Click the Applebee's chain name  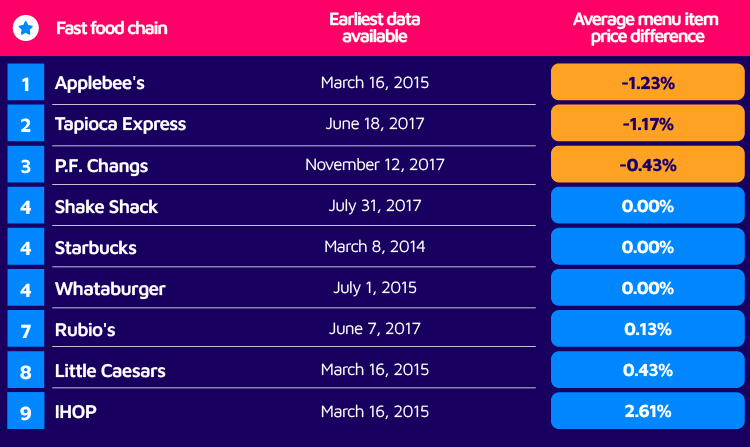click(x=99, y=83)
